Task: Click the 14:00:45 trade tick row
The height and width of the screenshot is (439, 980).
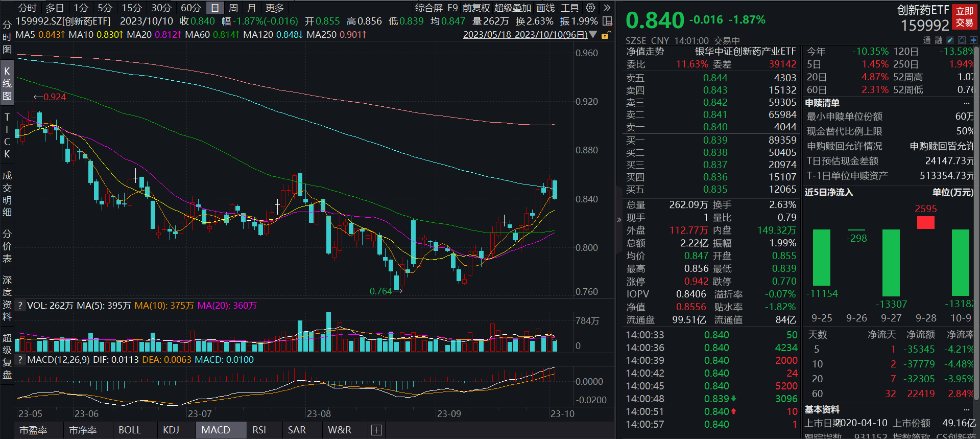Action: 711,386
